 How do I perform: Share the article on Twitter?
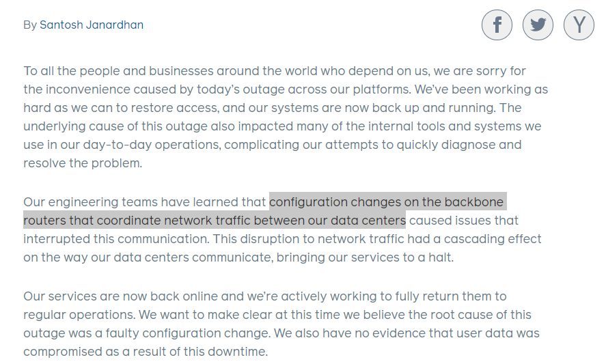pyautogui.click(x=538, y=25)
